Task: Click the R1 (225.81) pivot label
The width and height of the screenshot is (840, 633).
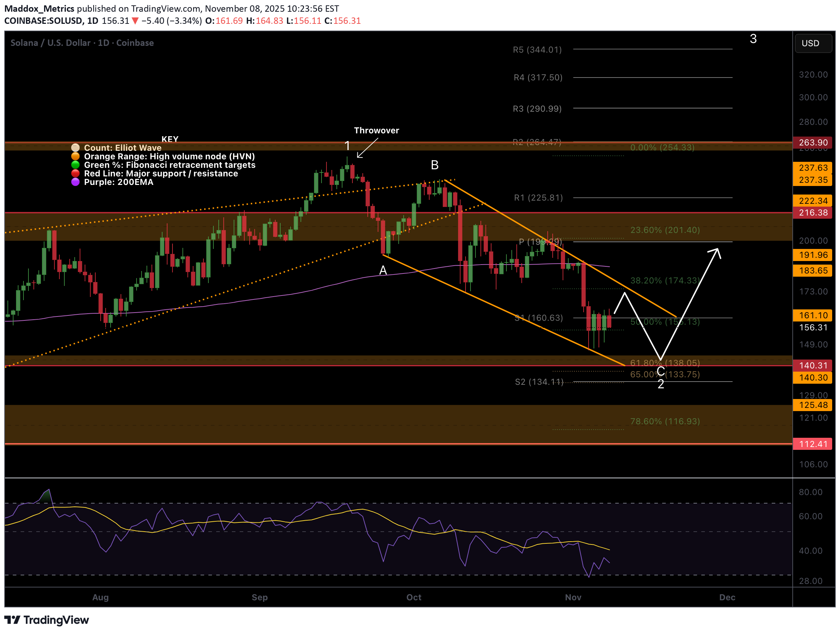Action: pos(538,198)
